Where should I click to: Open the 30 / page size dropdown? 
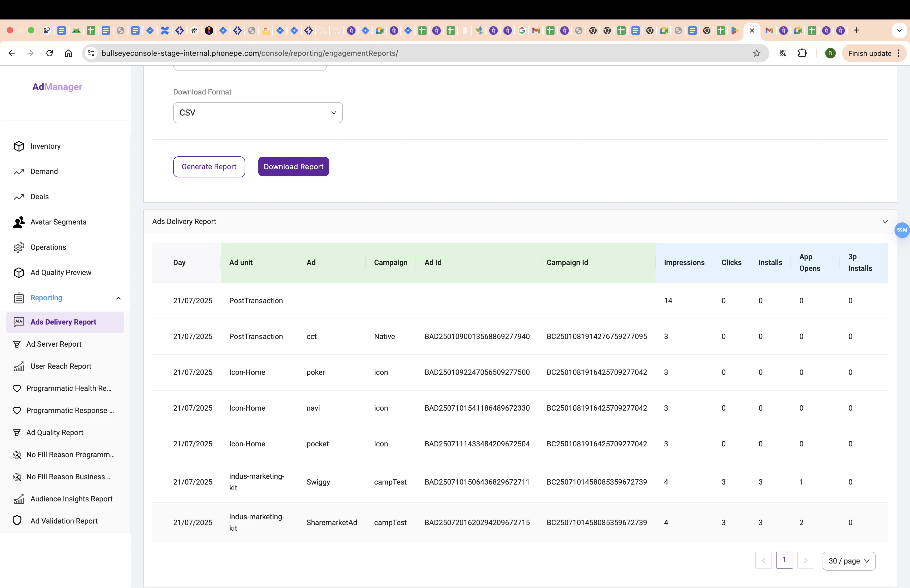(x=849, y=561)
